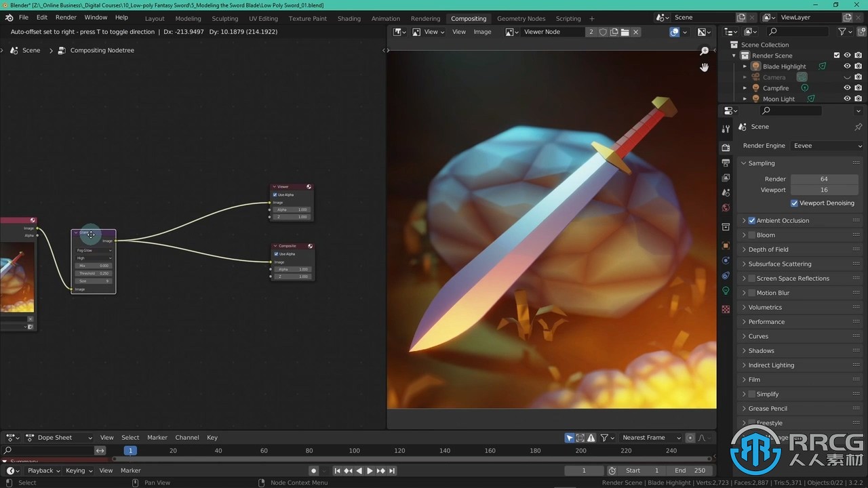Open the Object properties tab icon

point(726,245)
